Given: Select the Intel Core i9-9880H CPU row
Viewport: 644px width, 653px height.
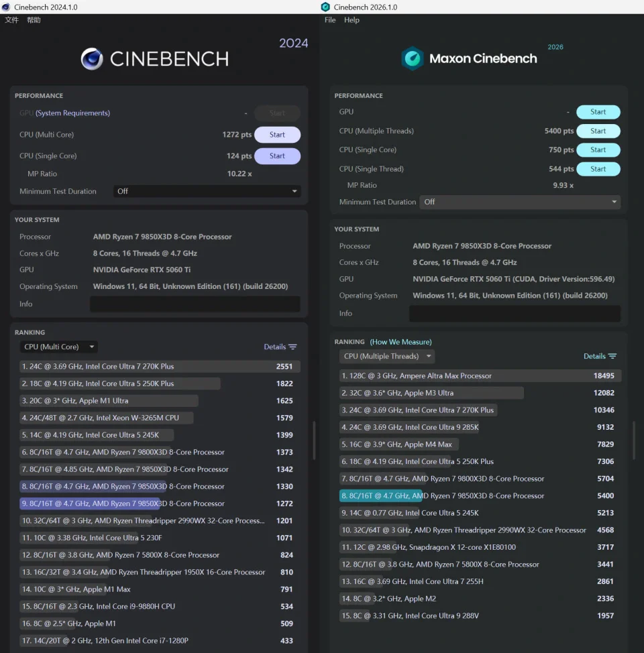Looking at the screenshot, I should 160,606.
